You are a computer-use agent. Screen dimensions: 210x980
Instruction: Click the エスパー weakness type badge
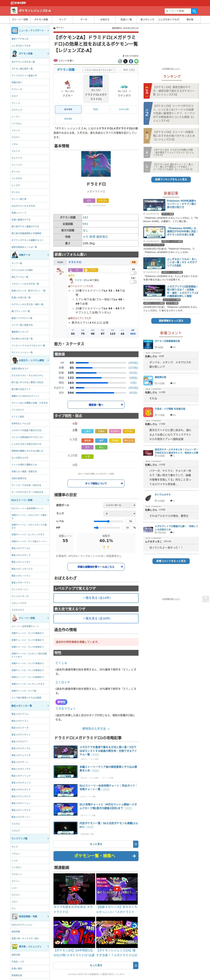click(x=115, y=431)
